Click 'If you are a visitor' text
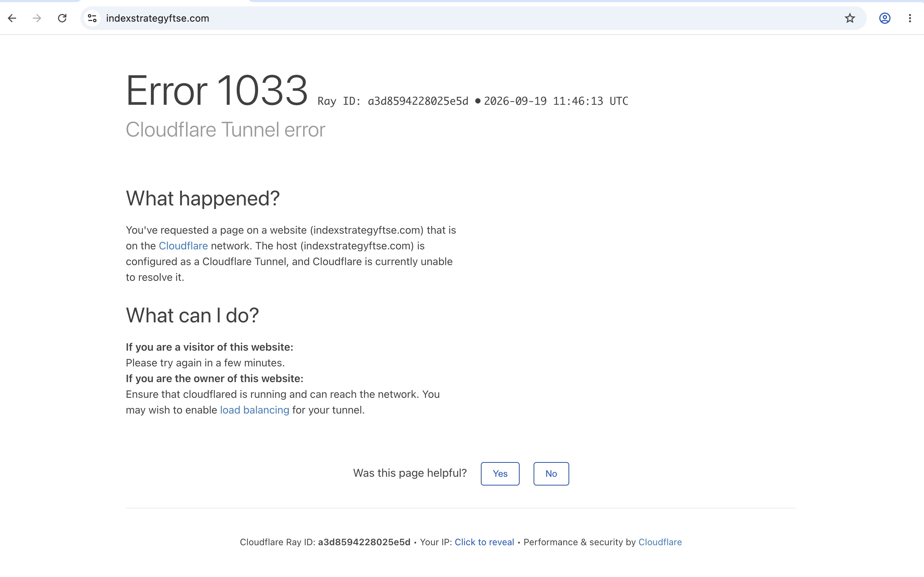 pyautogui.click(x=210, y=347)
